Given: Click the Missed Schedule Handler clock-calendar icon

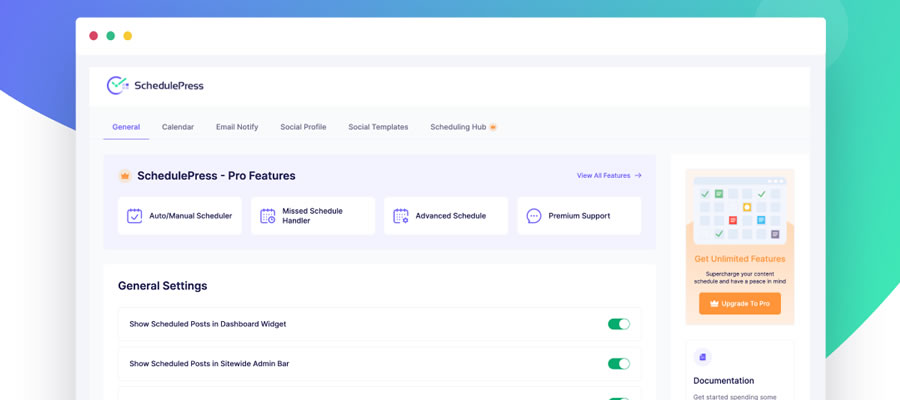Looking at the screenshot, I should (267, 216).
